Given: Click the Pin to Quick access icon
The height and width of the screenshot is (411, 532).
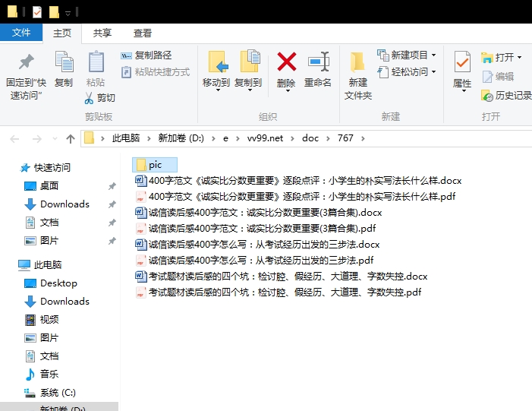Looking at the screenshot, I should [26, 62].
